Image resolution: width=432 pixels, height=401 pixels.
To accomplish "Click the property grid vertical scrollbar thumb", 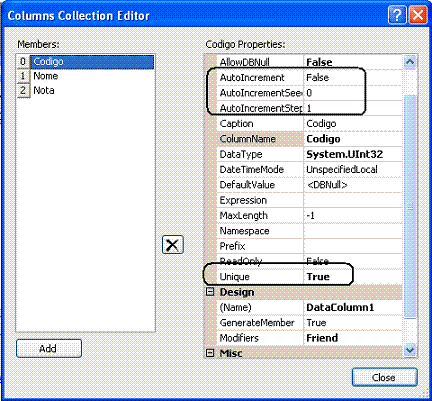I will coord(410,206).
